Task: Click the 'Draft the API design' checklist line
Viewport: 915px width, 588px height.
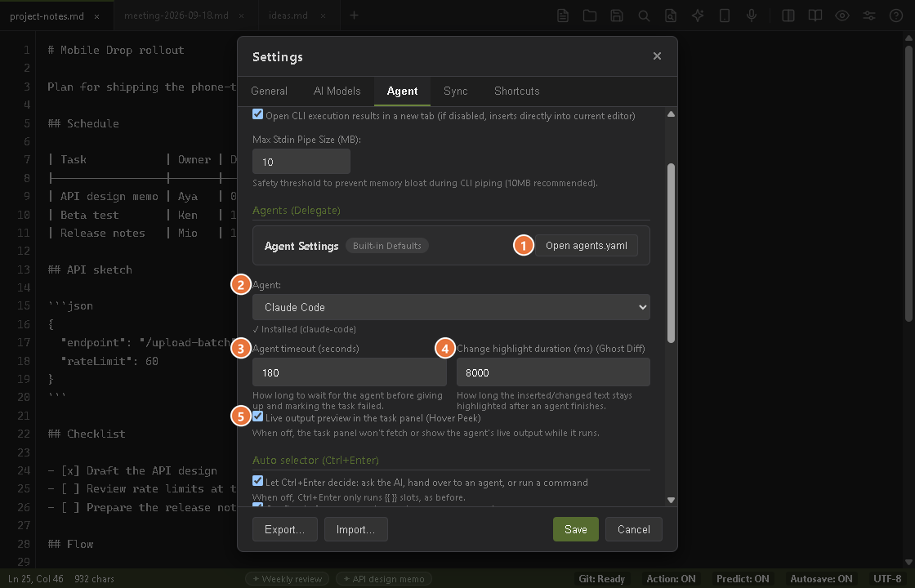Action: pos(132,470)
